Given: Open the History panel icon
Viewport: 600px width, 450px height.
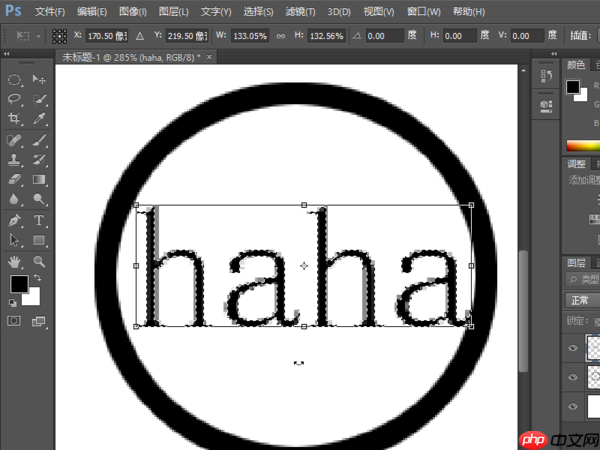Looking at the screenshot, I should tap(546, 76).
